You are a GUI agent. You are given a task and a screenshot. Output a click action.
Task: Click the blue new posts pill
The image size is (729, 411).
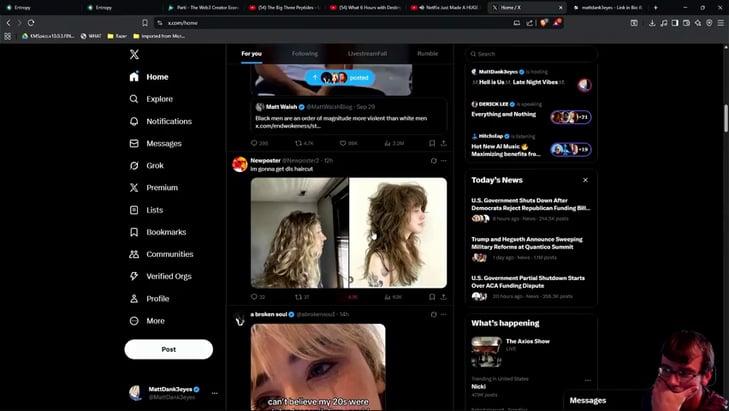(340, 78)
